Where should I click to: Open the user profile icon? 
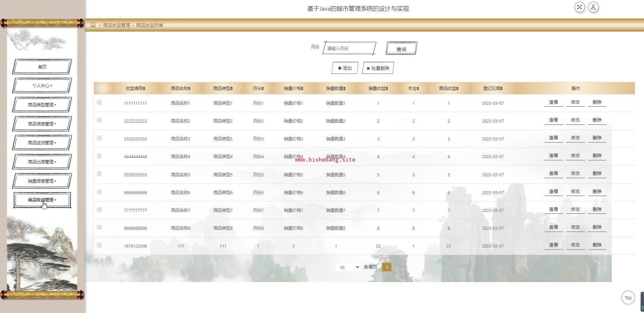pos(593,7)
